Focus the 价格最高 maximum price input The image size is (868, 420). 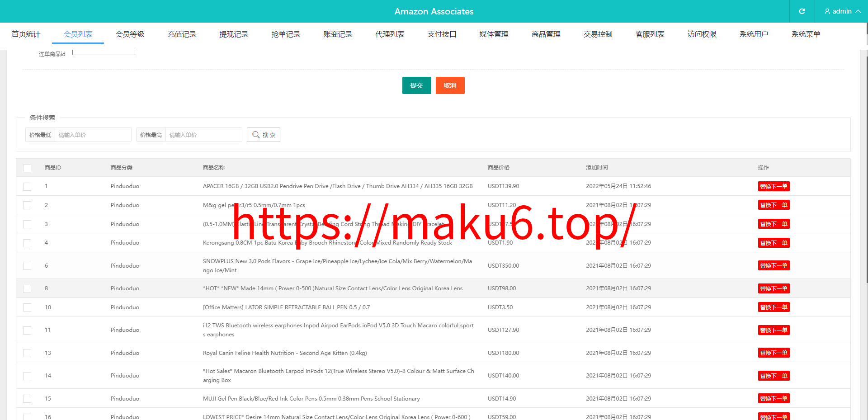[x=203, y=135]
